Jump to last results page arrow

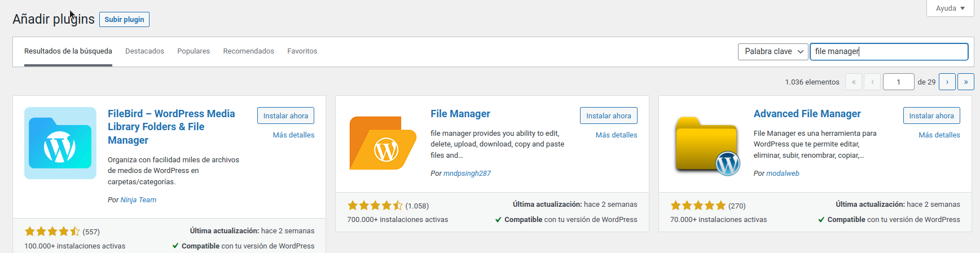[x=966, y=82]
